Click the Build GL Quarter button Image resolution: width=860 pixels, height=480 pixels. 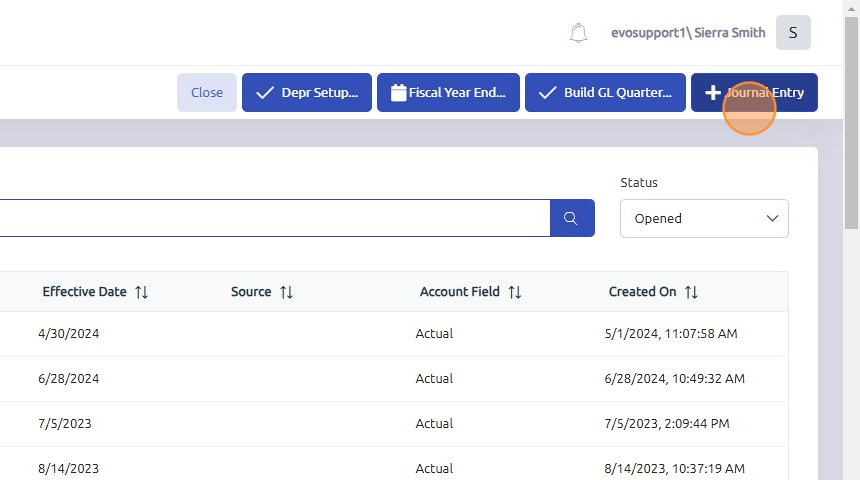click(605, 93)
